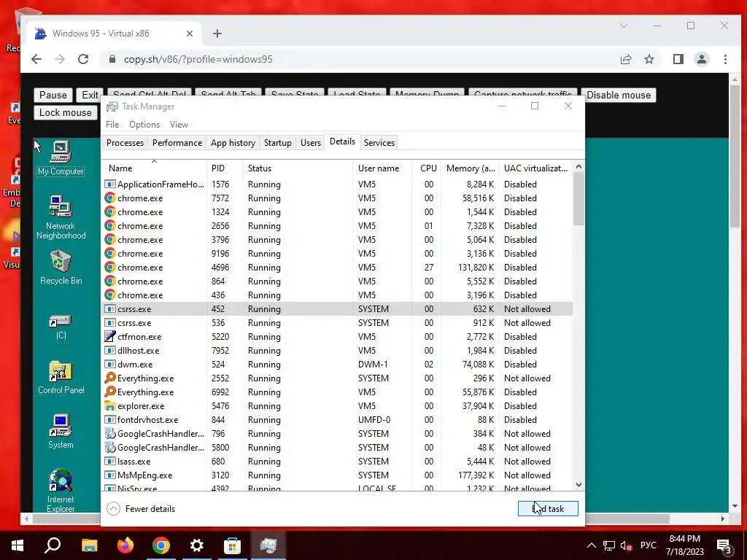Viewport: 747px width, 560px height.
Task: Sort processes by the Name column header
Action: point(155,168)
